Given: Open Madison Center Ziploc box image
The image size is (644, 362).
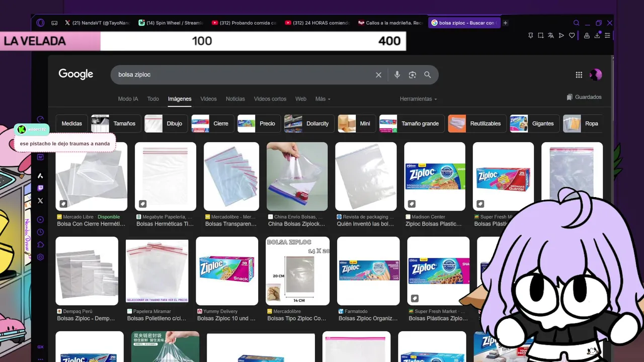Looking at the screenshot, I should pyautogui.click(x=435, y=176).
